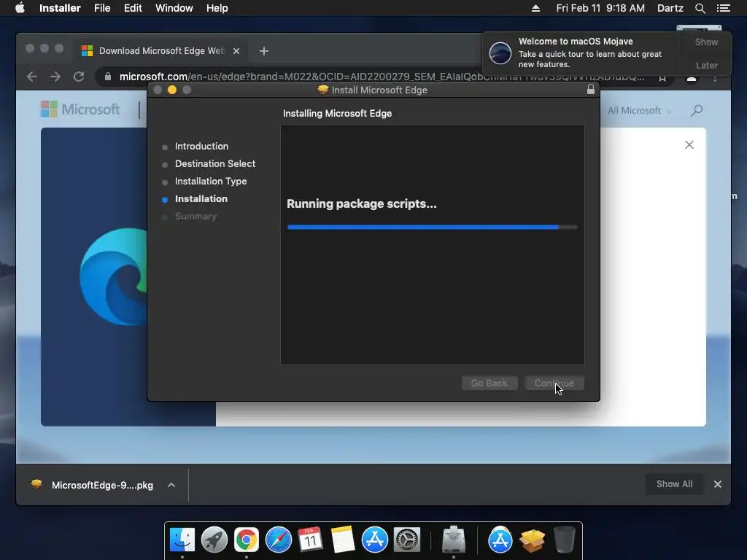The image size is (747, 560).
Task: Click the Running package scripts text
Action: [362, 204]
